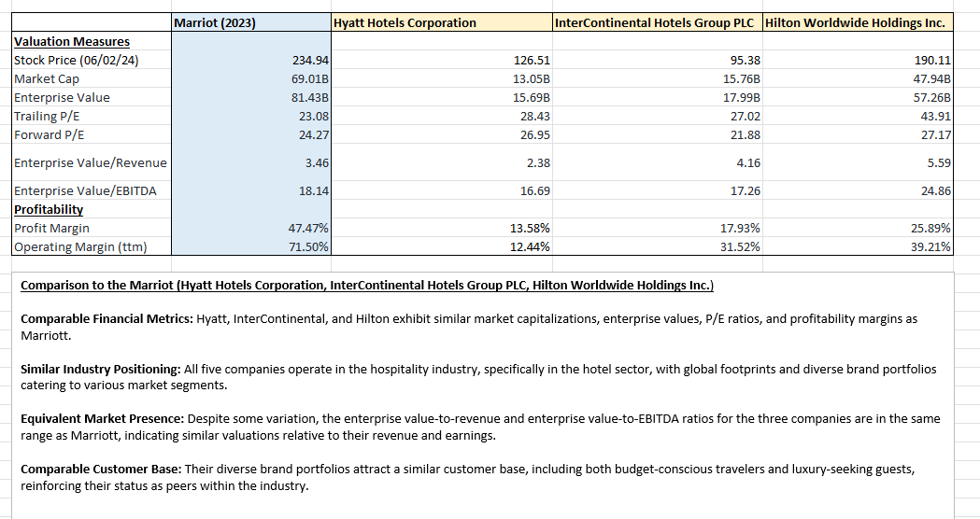
Task: Select the Similar Industry Positioning paragraph
Action: [x=478, y=377]
